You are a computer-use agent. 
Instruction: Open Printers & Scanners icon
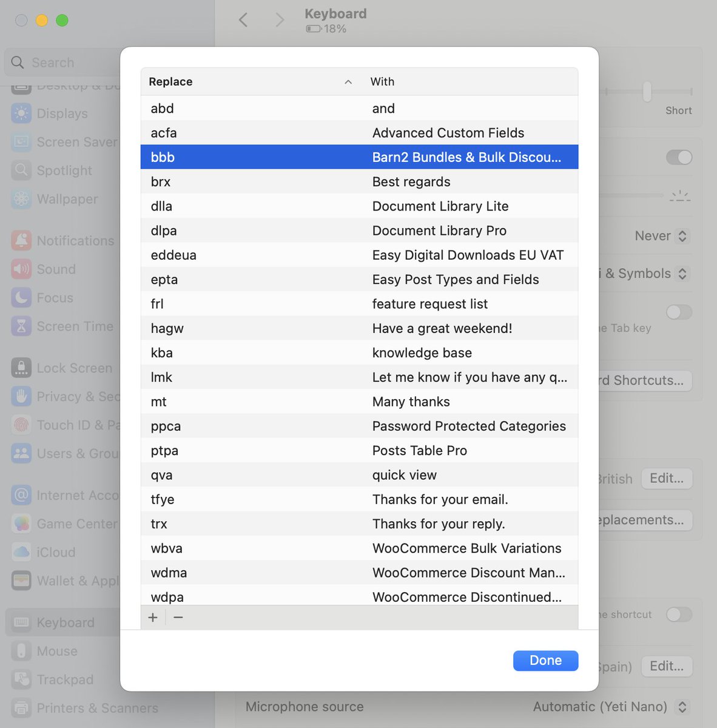pyautogui.click(x=21, y=709)
